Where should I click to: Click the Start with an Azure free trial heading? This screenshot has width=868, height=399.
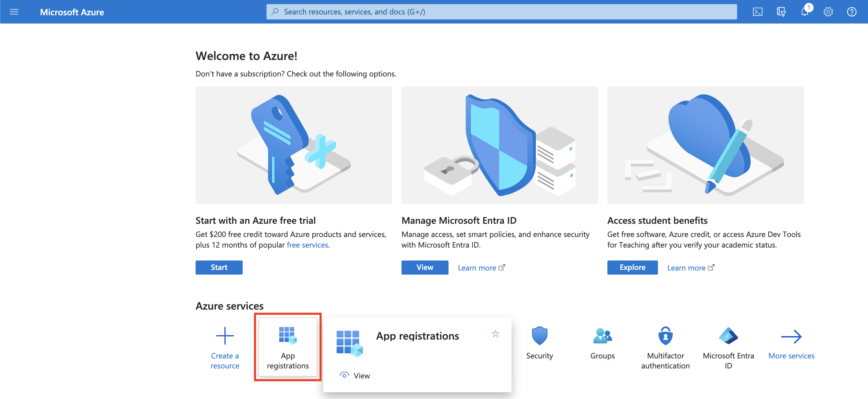click(x=255, y=220)
